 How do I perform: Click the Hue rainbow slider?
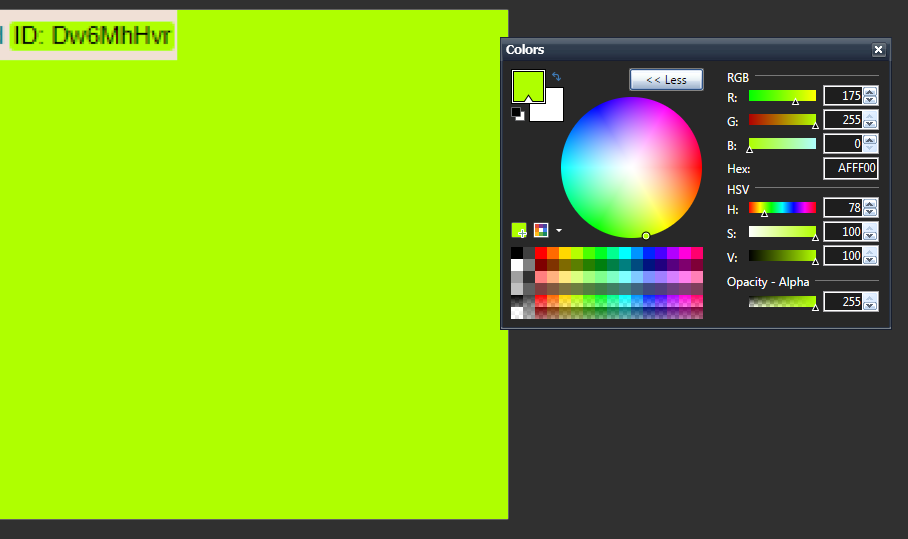[x=782, y=208]
